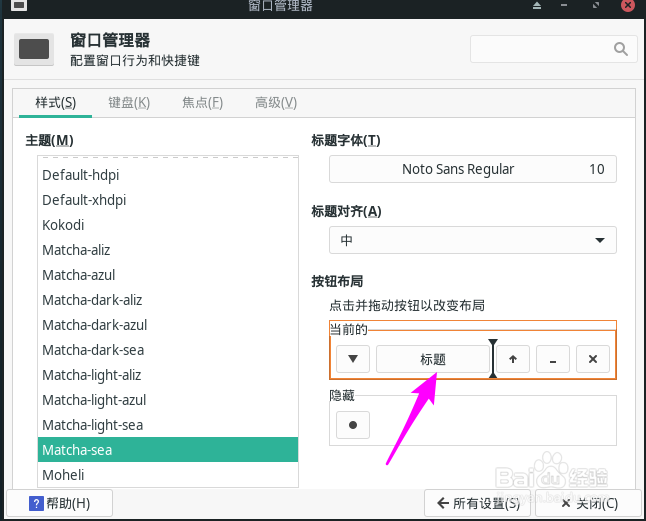Select the Matcha-azul theme
646x521 pixels.
[x=168, y=275]
